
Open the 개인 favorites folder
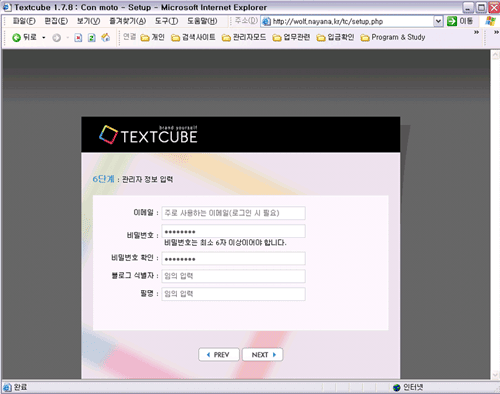(153, 37)
